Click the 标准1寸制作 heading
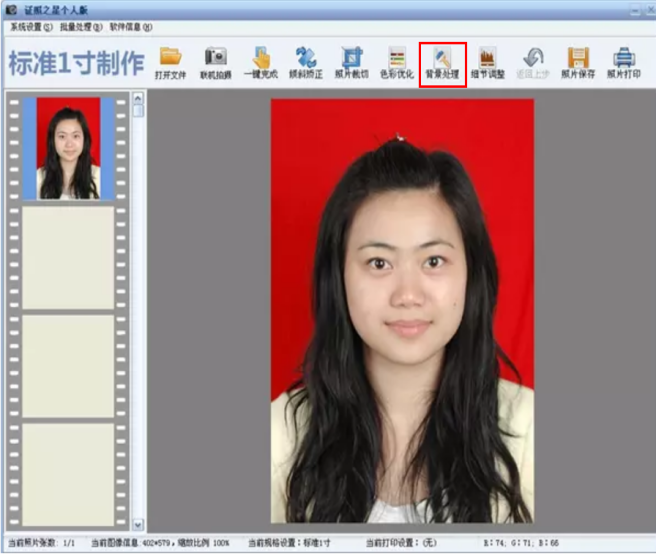This screenshot has height=554, width=657. (77, 63)
